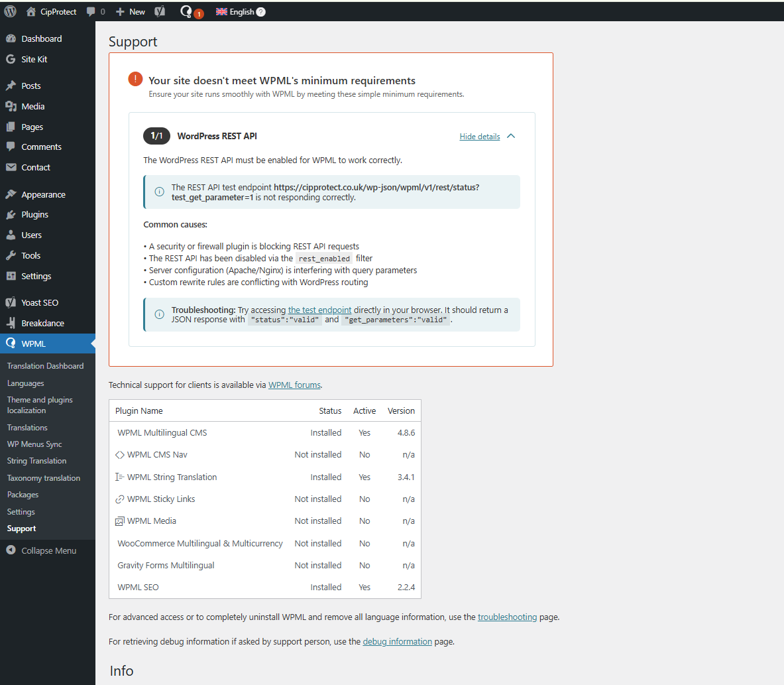Click the plus New icon

point(120,11)
